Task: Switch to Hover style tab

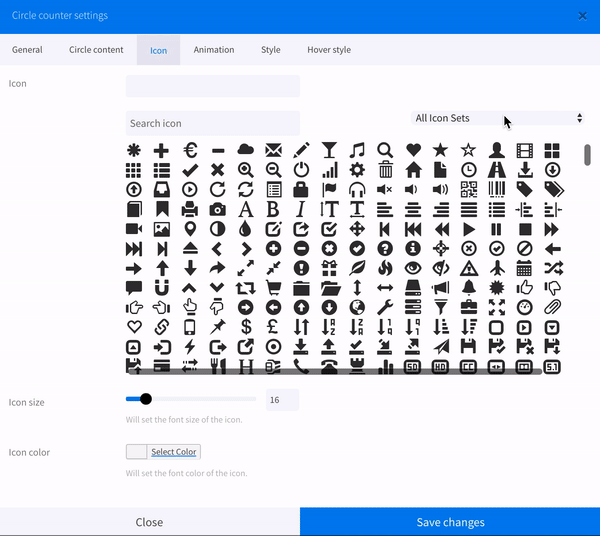Action: 329,50
